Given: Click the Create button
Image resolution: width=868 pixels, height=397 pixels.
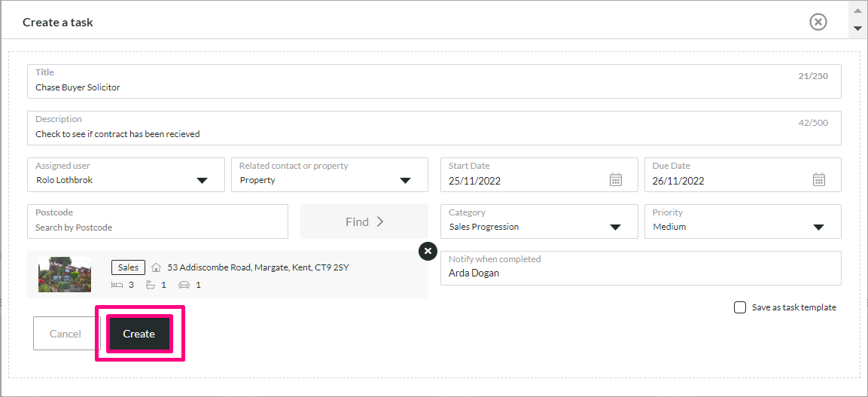Looking at the screenshot, I should coord(139,334).
